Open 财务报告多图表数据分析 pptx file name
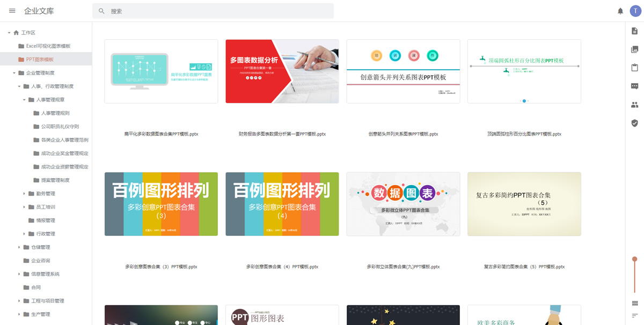 pos(282,134)
